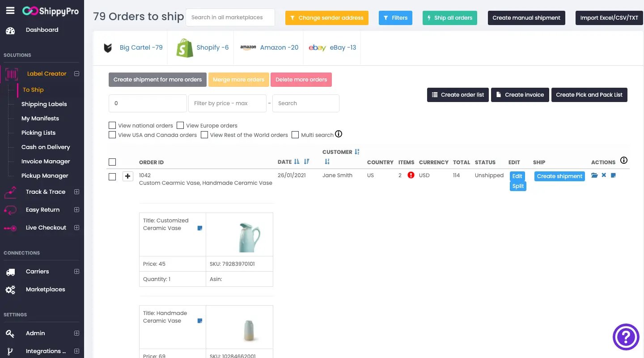
Task: Open Shipping Labels in the sidebar
Action: coord(44,104)
